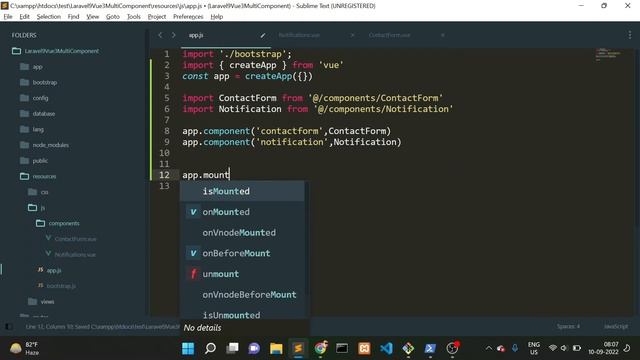Click the minimap in editor corner
This screenshot has height=360, width=640.
coord(608,54)
